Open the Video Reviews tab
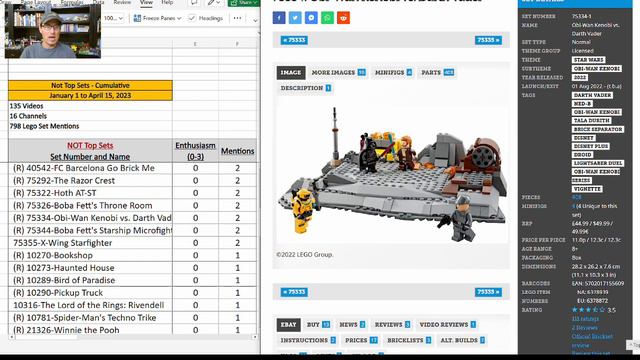 tap(447, 324)
